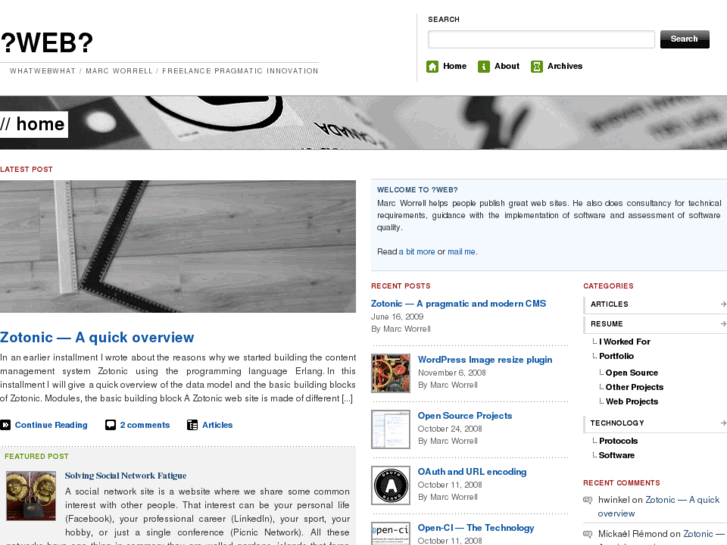
Task: Select Portfolio under the Resume category
Action: tap(616, 356)
